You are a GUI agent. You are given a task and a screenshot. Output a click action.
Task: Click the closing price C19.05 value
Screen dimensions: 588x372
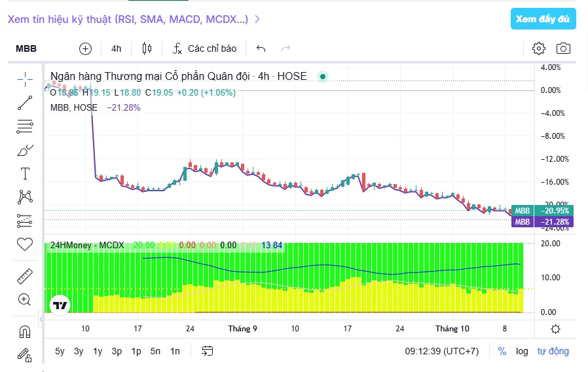(x=159, y=92)
